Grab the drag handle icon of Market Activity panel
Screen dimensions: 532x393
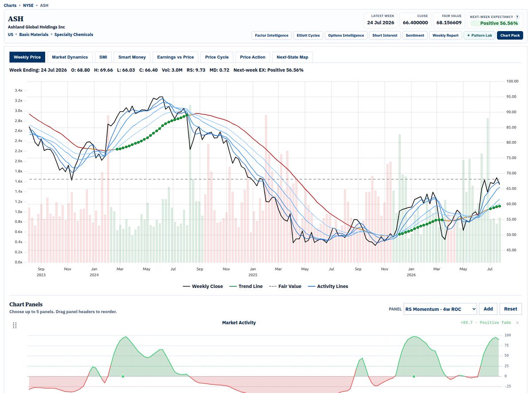click(15, 326)
